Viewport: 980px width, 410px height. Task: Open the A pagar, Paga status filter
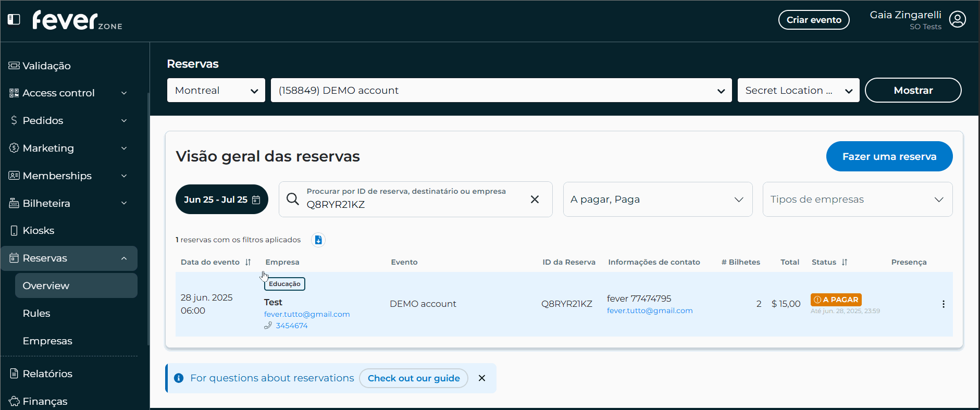coord(658,199)
